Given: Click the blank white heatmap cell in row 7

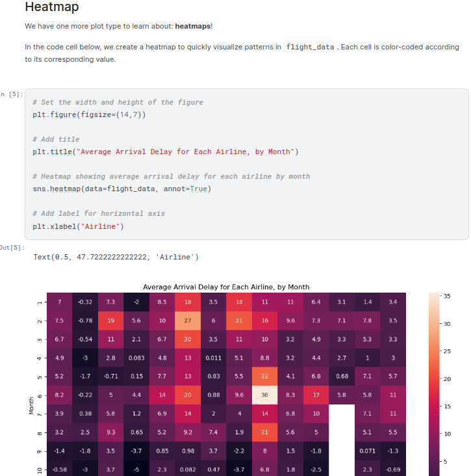Looking at the screenshot, I should 342,414.
